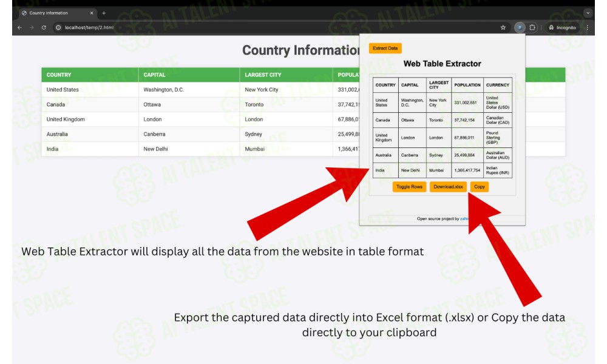Screen dimensions: 607x364
Task: Click the Extract Data button
Action: point(385,49)
